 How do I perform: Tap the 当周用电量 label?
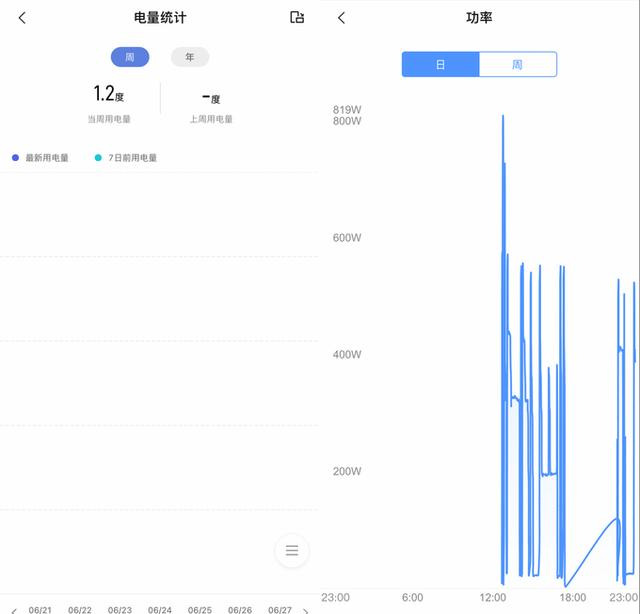pos(109,119)
